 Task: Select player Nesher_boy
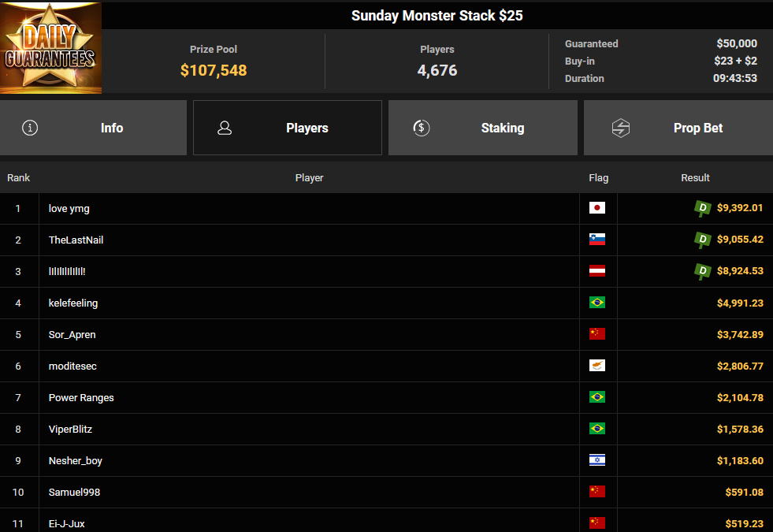75,461
